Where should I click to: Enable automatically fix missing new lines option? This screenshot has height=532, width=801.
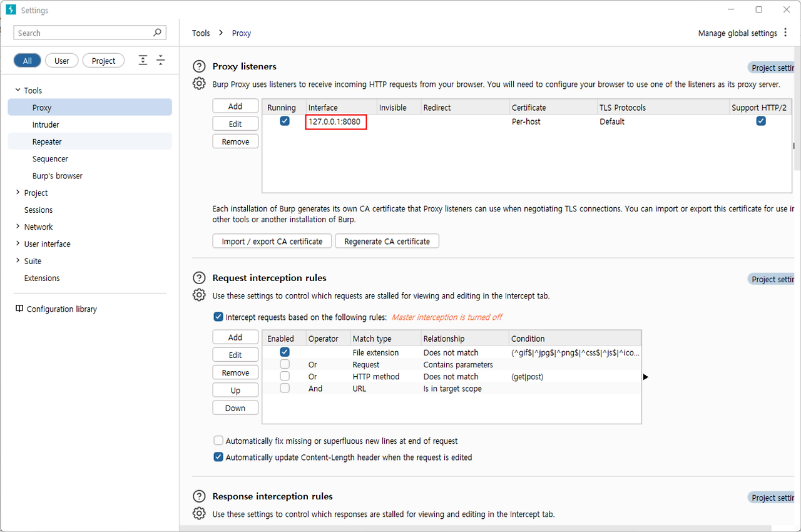point(218,441)
